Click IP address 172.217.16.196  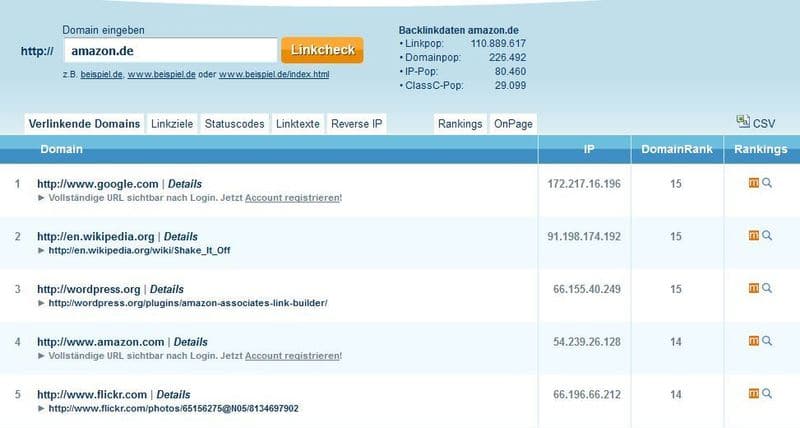coord(584,184)
